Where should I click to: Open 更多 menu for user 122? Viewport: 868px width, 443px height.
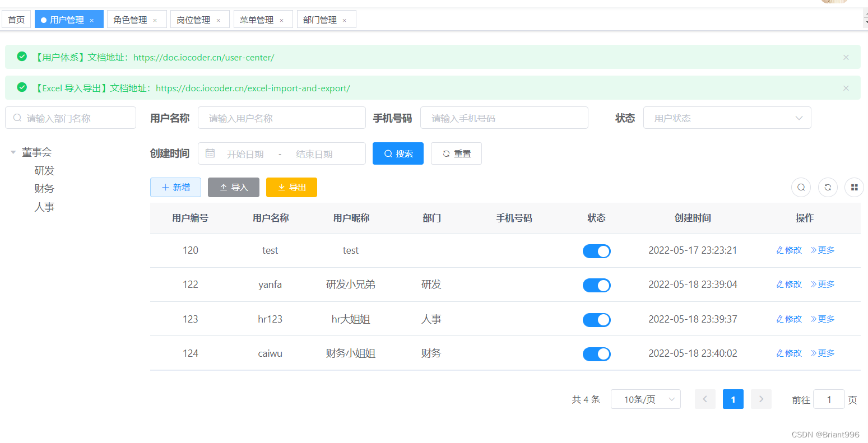pyautogui.click(x=823, y=284)
